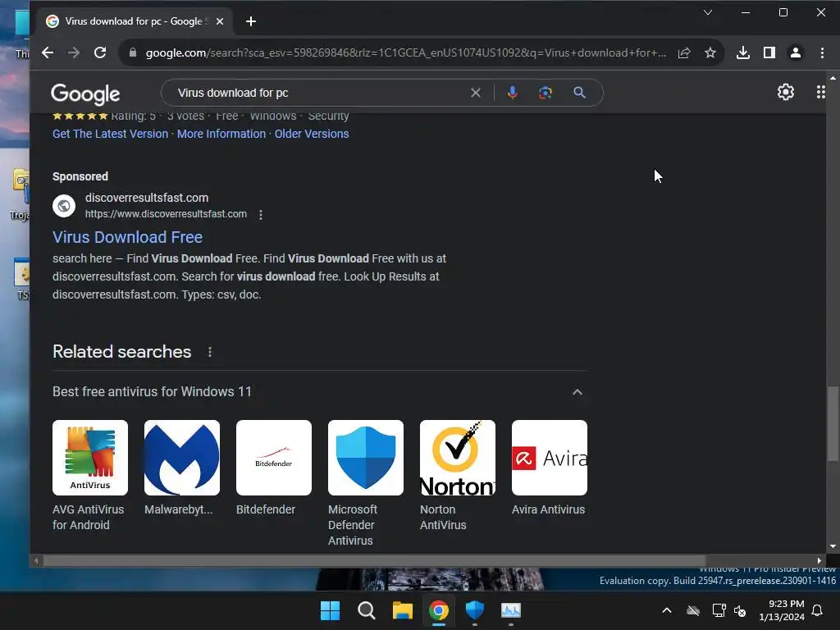The image size is (840, 630).
Task: Click the forward navigation arrow
Action: tap(73, 52)
